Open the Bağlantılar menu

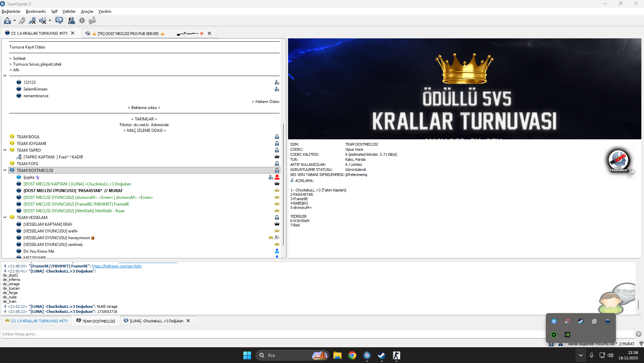11,11
